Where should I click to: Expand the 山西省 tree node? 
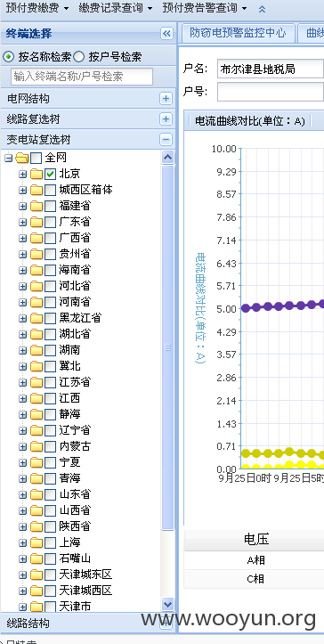tap(22, 510)
